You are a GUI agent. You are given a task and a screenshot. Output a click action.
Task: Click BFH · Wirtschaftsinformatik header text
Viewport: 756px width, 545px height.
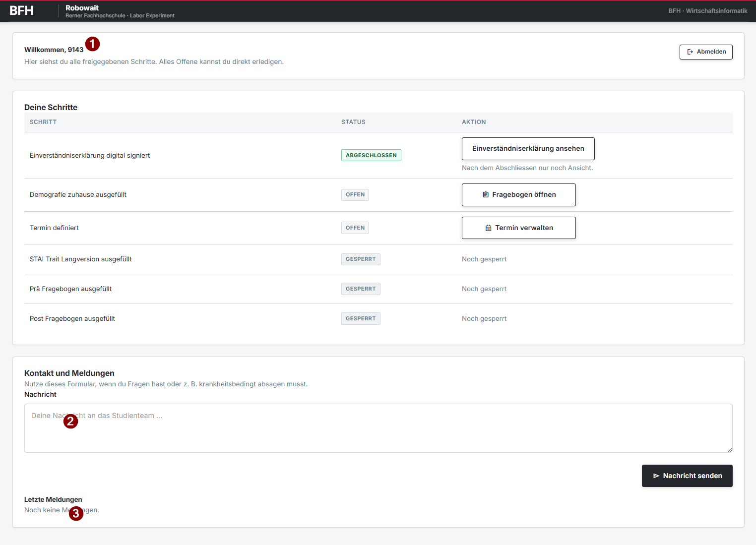(708, 11)
